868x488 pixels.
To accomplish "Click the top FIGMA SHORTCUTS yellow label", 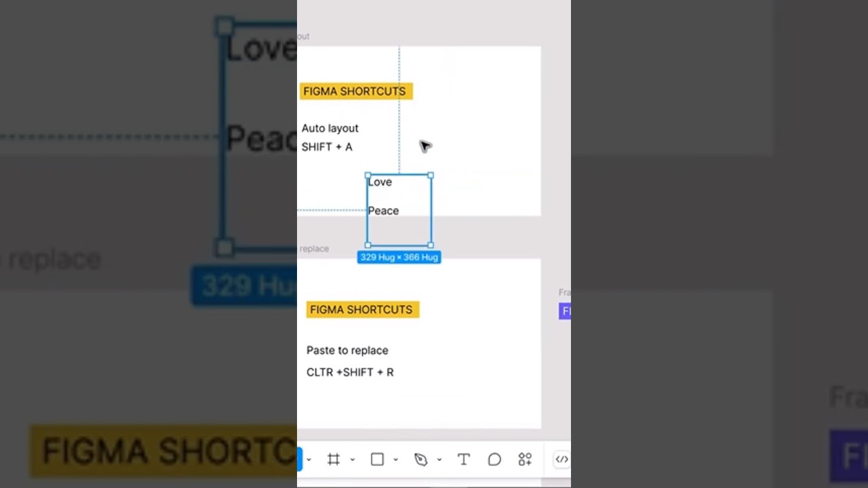I will [356, 91].
